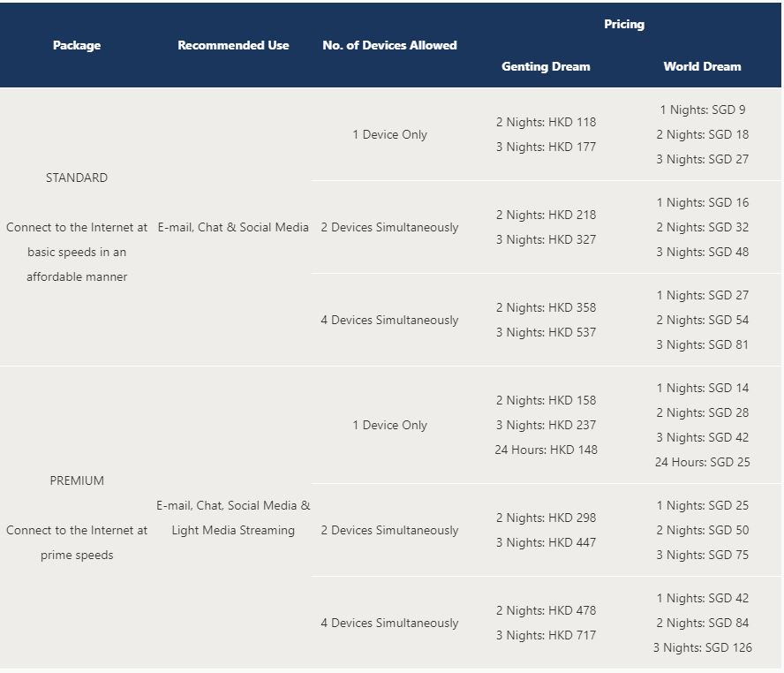Select the '24 Hours: HKD 148' price
Screen dimensions: 784x673
[x=546, y=450]
